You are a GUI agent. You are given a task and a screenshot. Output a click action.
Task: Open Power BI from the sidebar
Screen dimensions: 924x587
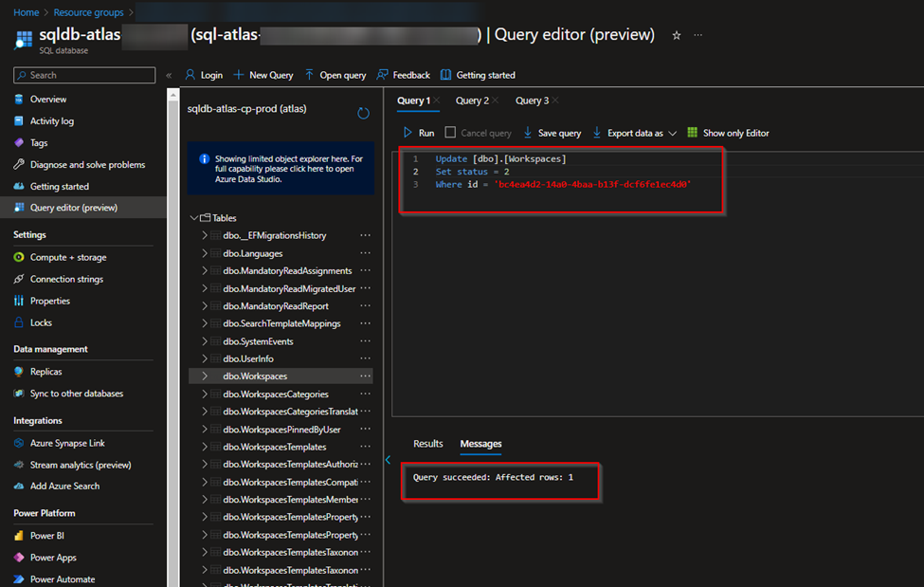[x=46, y=536]
